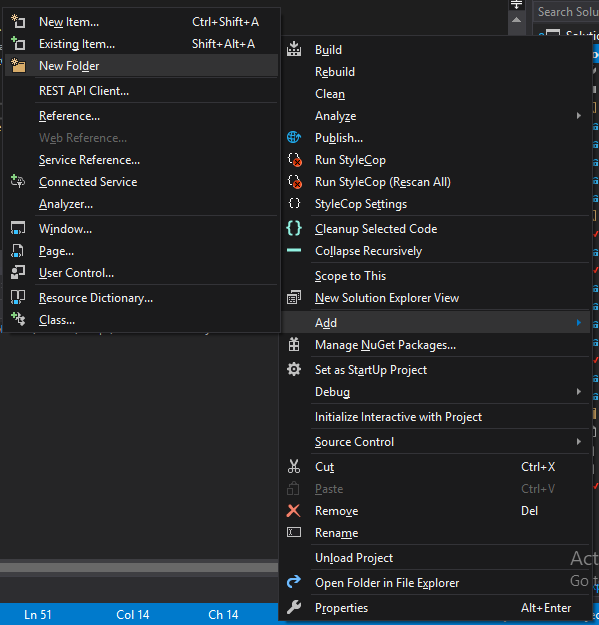Choose Existing Item... menu entry
The height and width of the screenshot is (625, 599).
pos(141,44)
